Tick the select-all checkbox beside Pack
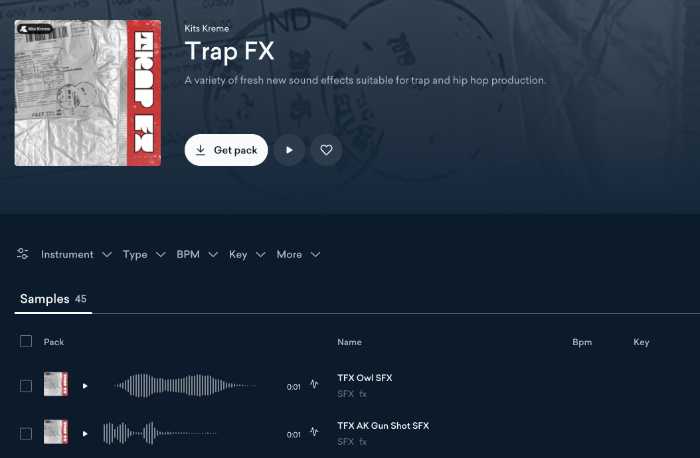 [x=26, y=341]
